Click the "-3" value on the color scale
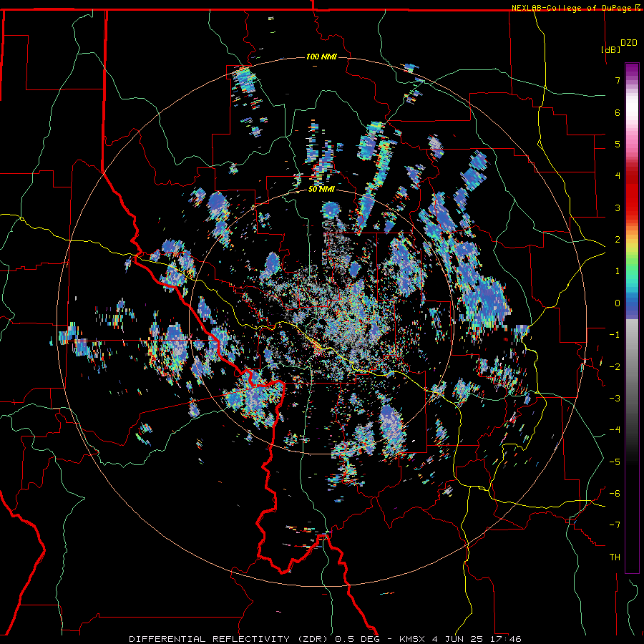 (x=615, y=399)
